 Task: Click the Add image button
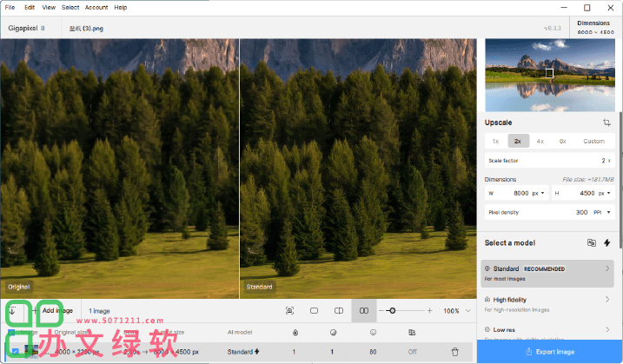(x=53, y=311)
